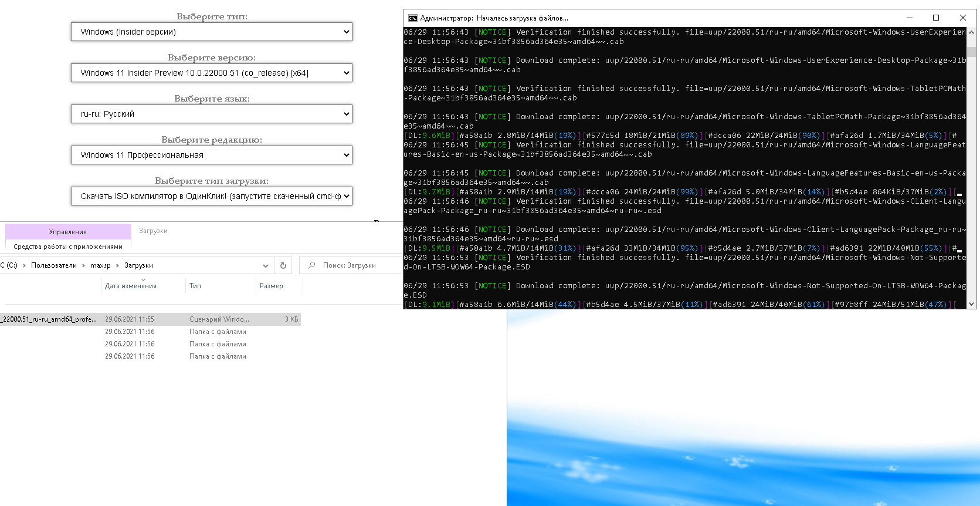Image resolution: width=980 pixels, height=506 pixels.
Task: Select the 29.06.2021 11:55 date cell
Action: [x=130, y=319]
